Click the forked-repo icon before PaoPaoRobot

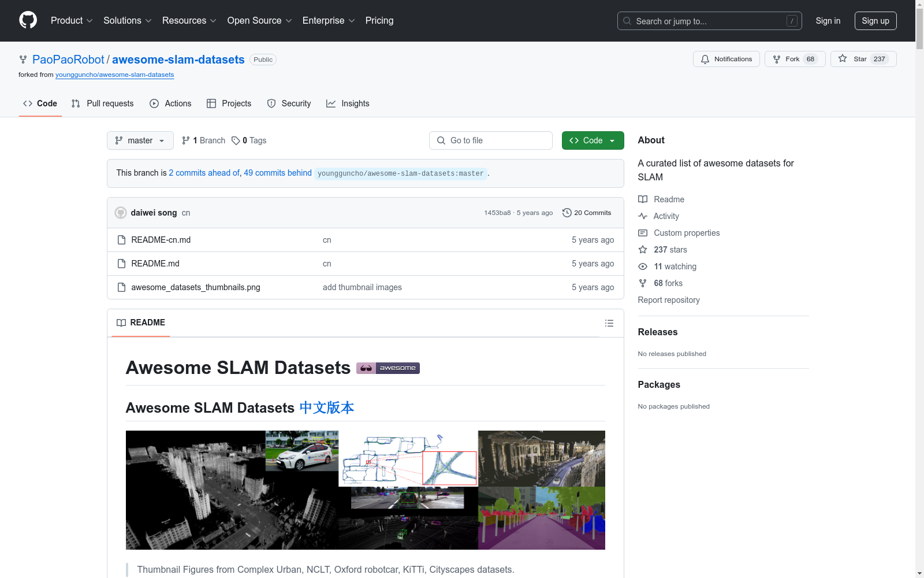pyautogui.click(x=23, y=60)
